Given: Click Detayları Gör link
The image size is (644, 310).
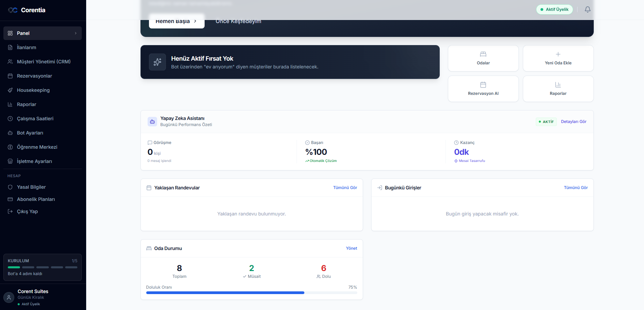Looking at the screenshot, I should [573, 122].
